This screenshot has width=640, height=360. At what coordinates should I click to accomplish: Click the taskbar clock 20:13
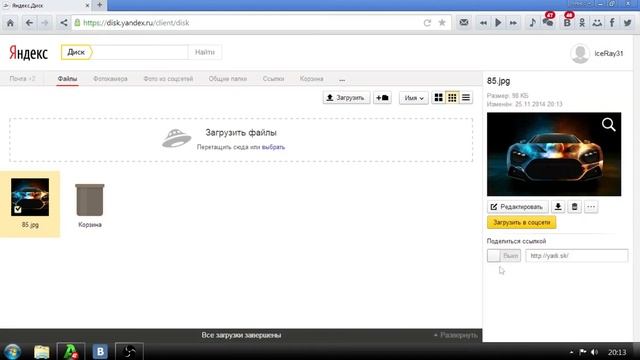pos(617,352)
